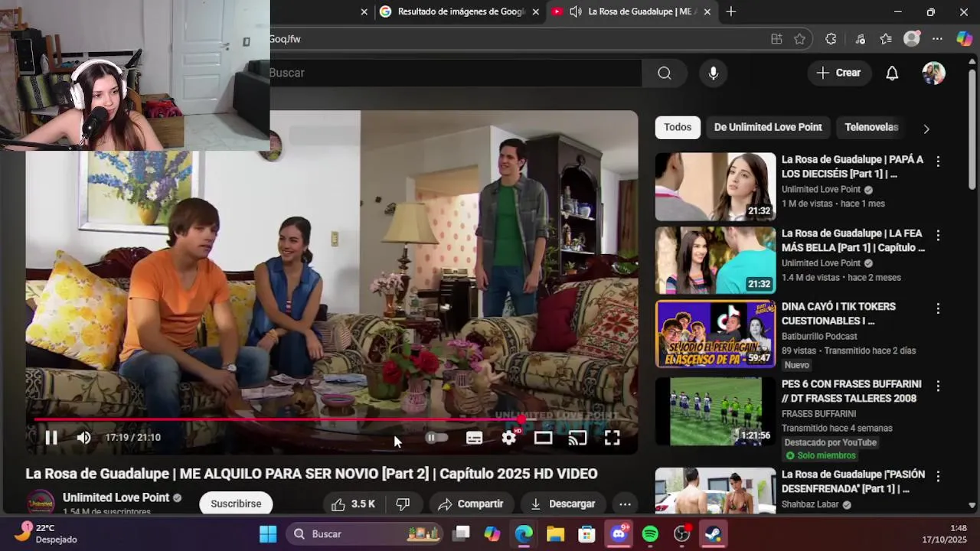Open options menu for DINA CAYÓ TIK TOKERS

938,308
